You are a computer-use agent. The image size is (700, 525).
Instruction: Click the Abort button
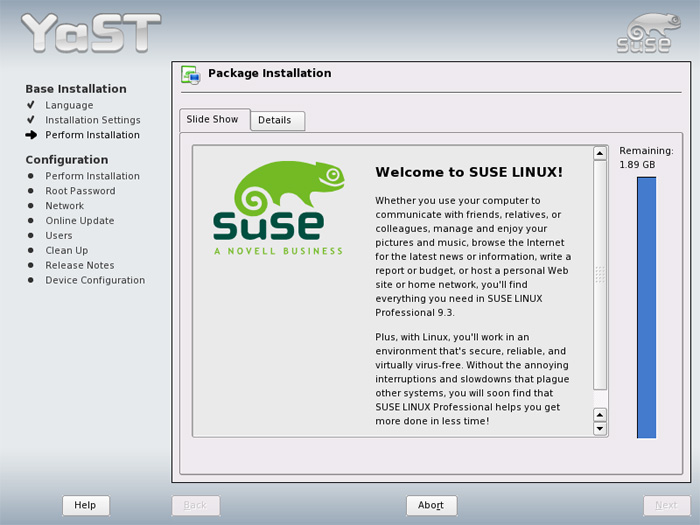(x=431, y=505)
